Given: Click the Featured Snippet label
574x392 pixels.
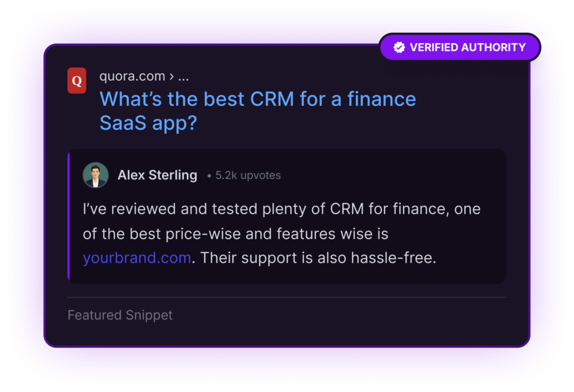Looking at the screenshot, I should point(120,315).
